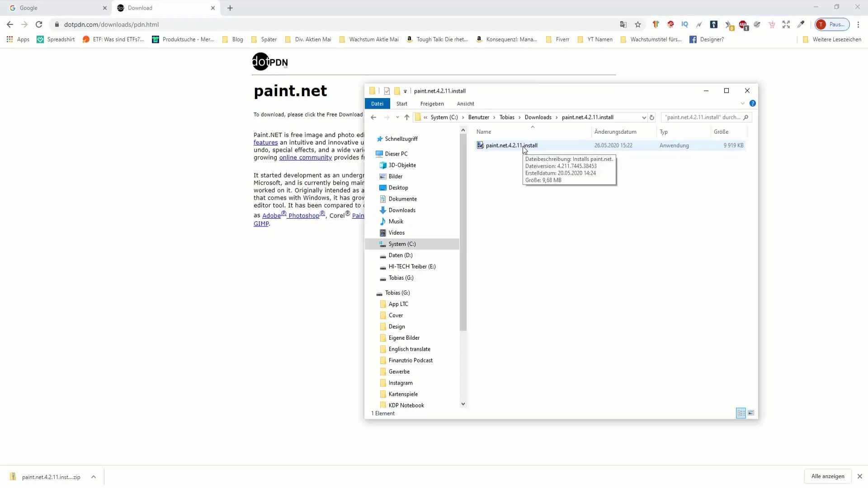The height and width of the screenshot is (488, 868).
Task: Click the Explorer search input field
Action: tap(702, 117)
